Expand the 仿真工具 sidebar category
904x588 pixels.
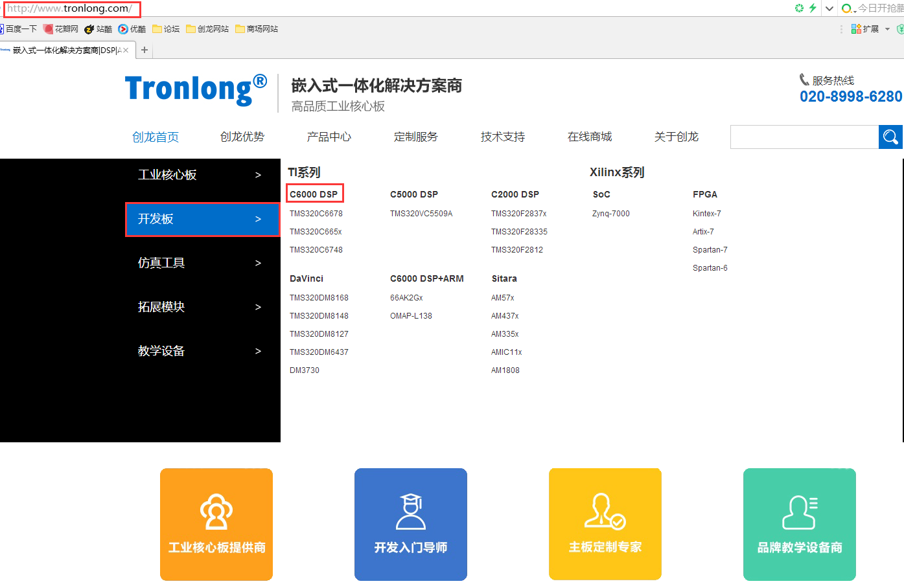(201, 263)
